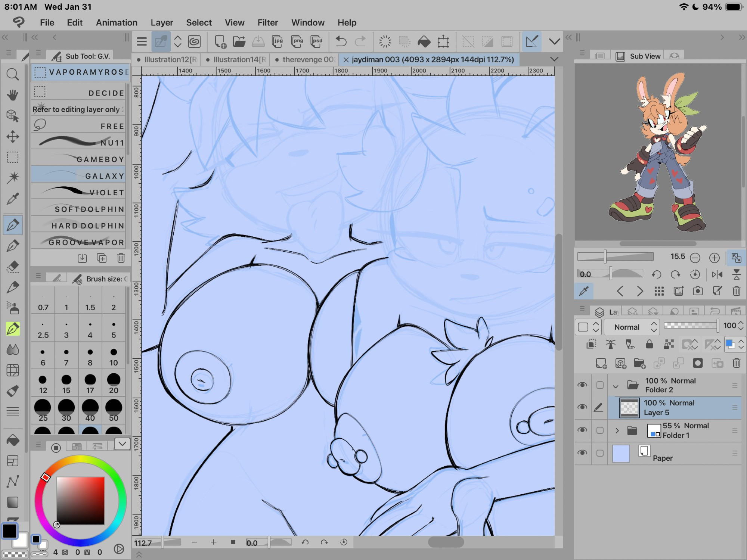Select the Eyedropper tool in toolbar

13,199
